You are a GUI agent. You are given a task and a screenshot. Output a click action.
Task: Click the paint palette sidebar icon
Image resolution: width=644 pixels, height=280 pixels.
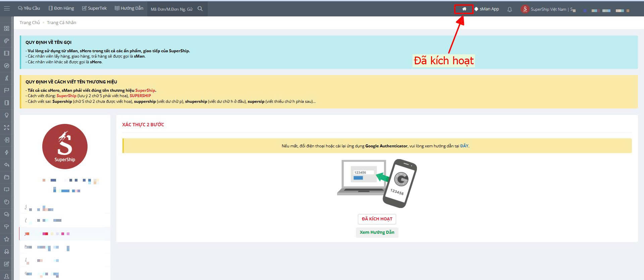point(6,41)
